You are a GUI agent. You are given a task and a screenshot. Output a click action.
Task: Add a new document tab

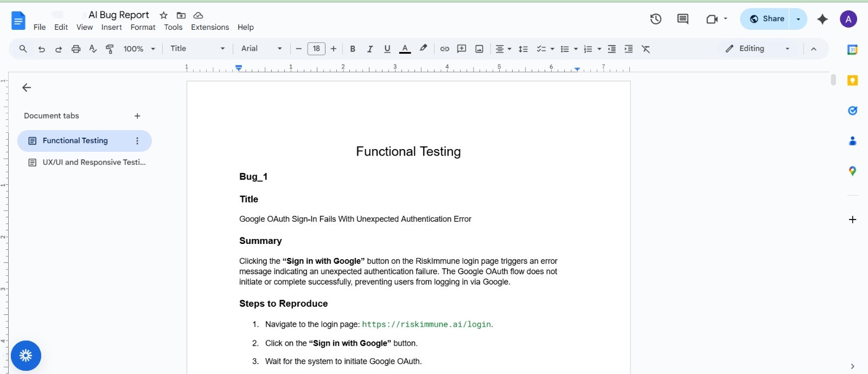[137, 116]
